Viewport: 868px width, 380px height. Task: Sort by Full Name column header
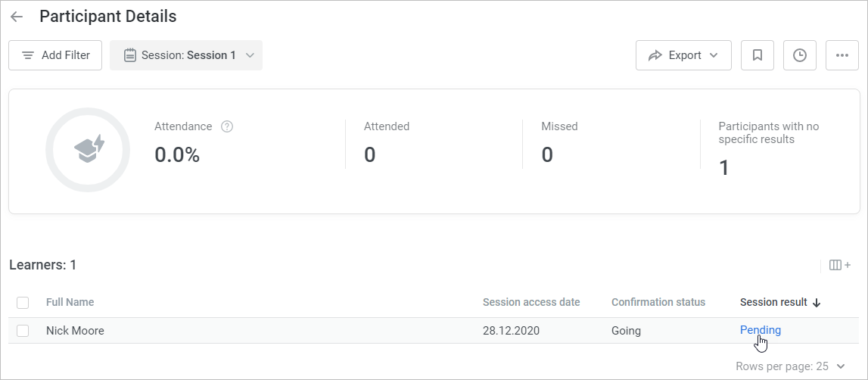[x=70, y=302]
